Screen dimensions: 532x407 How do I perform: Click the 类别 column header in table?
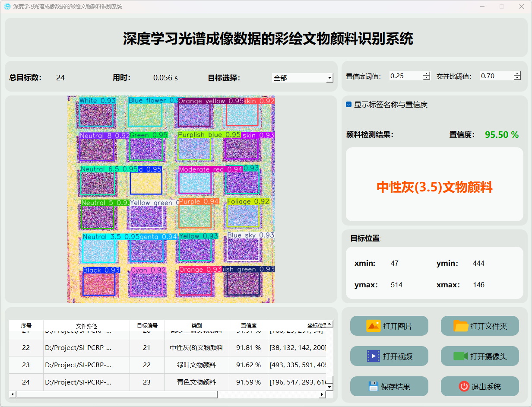(x=196, y=326)
